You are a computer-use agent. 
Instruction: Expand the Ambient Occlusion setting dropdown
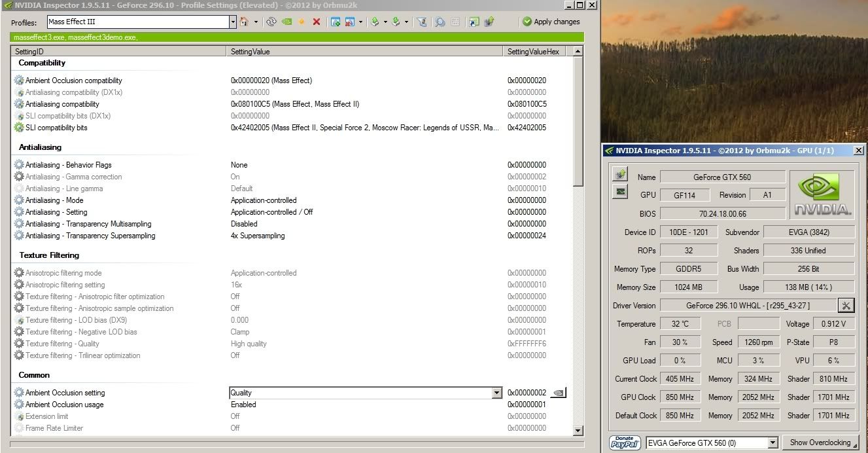(x=496, y=393)
